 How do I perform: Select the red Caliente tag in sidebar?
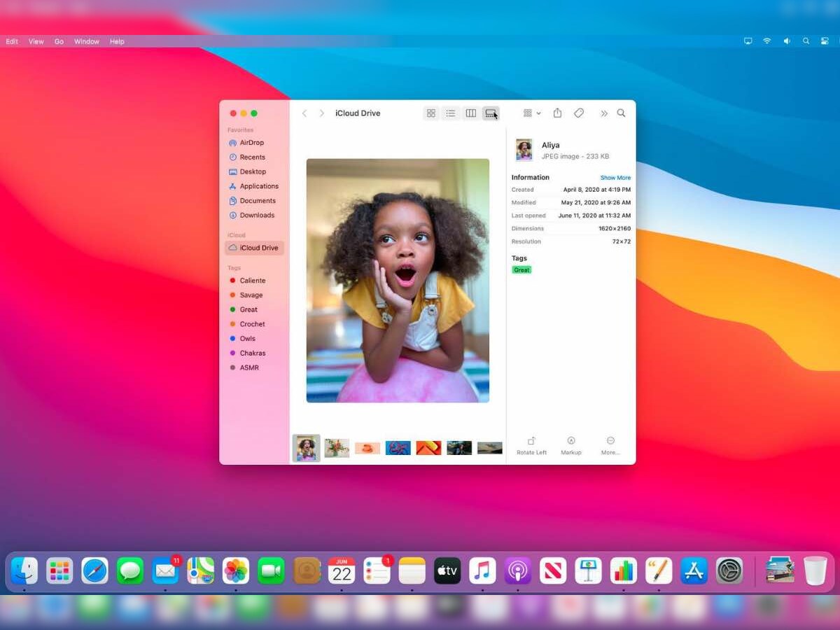pos(252,281)
